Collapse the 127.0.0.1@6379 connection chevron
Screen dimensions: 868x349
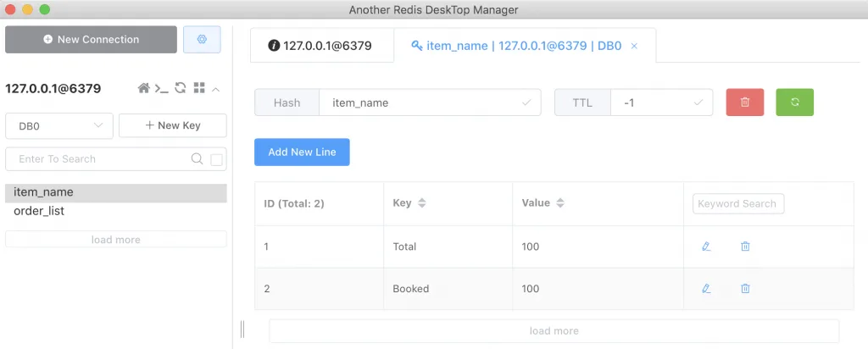[x=216, y=88]
